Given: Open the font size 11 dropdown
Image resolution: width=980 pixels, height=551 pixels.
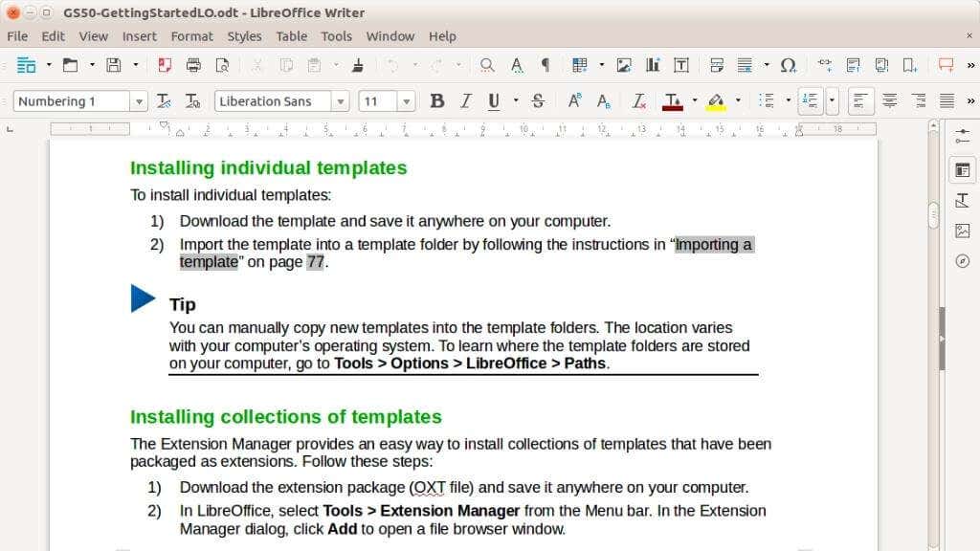Looking at the screenshot, I should click(407, 101).
